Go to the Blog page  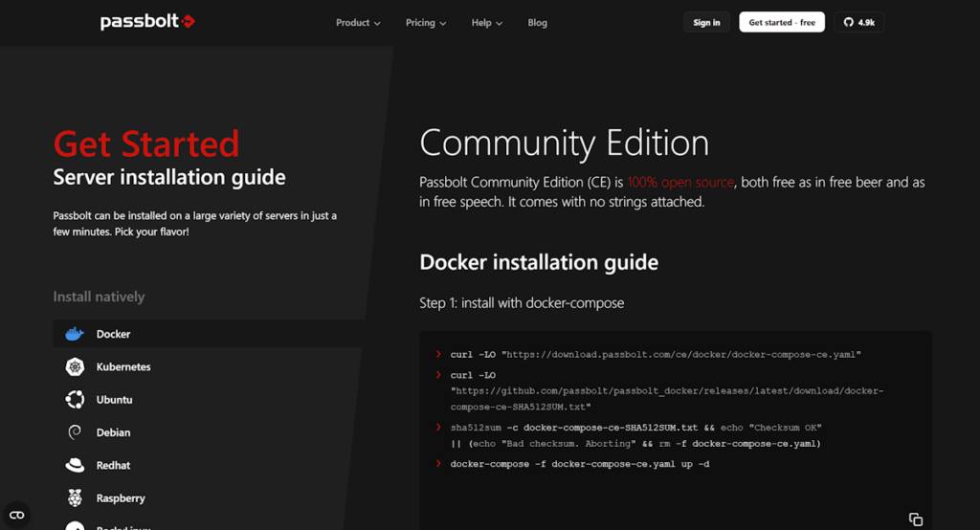coord(537,23)
